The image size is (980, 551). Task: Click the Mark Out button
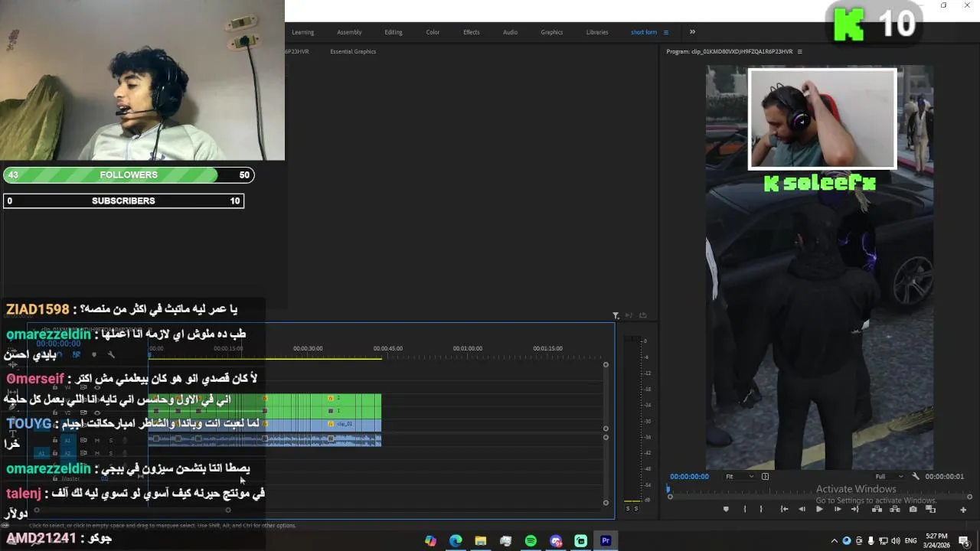(761, 509)
